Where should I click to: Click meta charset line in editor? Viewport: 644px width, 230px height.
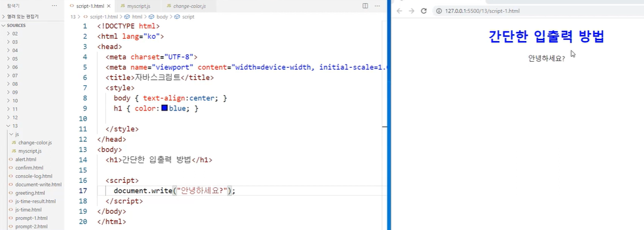151,57
